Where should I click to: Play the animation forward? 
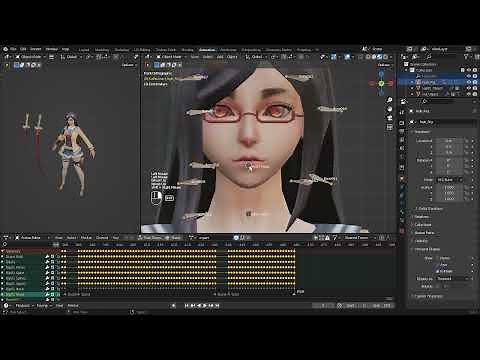tap(205, 305)
